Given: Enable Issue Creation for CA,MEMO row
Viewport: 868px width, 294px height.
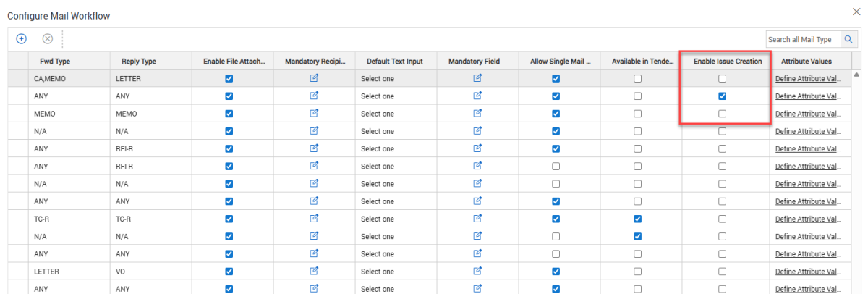Looking at the screenshot, I should pyautogui.click(x=722, y=79).
